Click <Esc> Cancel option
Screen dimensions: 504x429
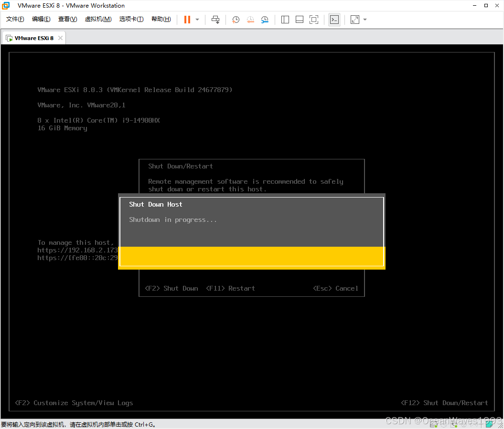[x=335, y=288]
